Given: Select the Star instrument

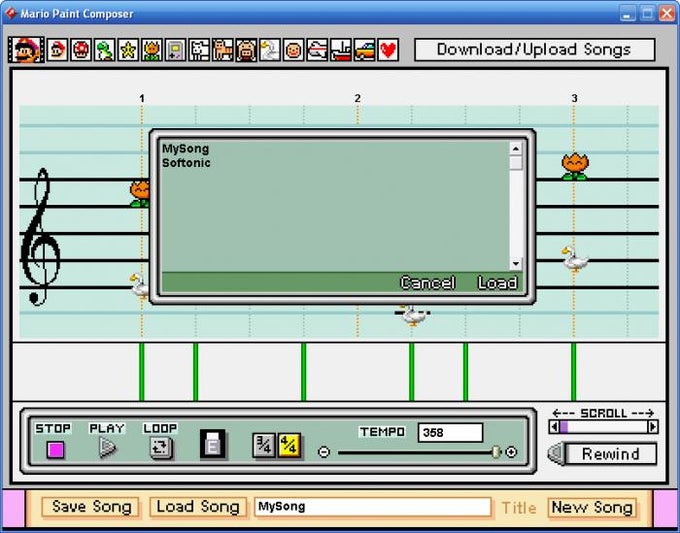Looking at the screenshot, I should tap(128, 50).
